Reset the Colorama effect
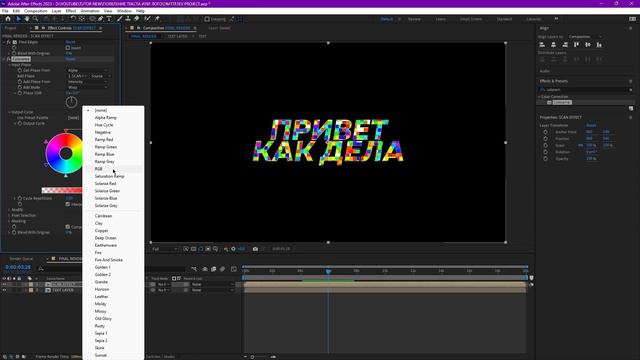Image resolution: width=640 pixels, height=360 pixels. 70,59
